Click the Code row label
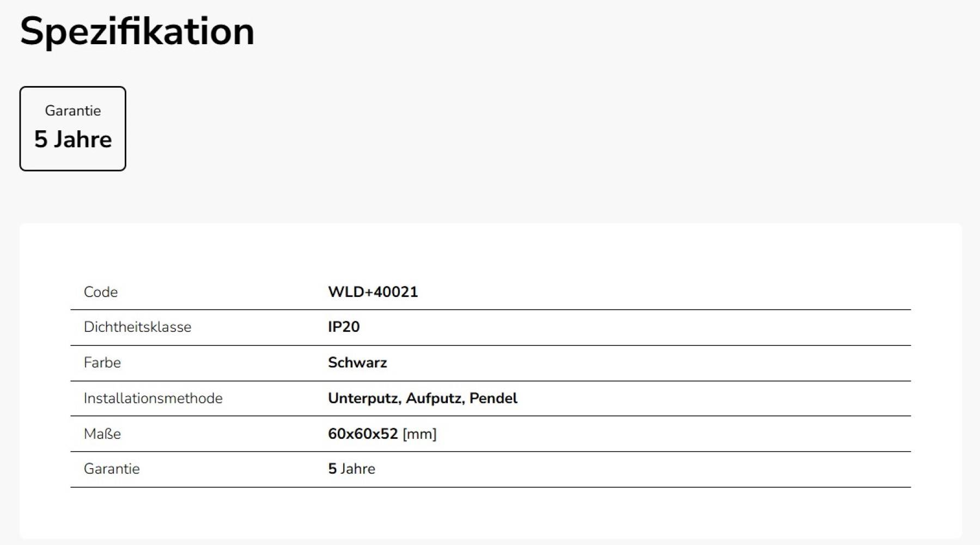The width and height of the screenshot is (980, 545). point(101,292)
